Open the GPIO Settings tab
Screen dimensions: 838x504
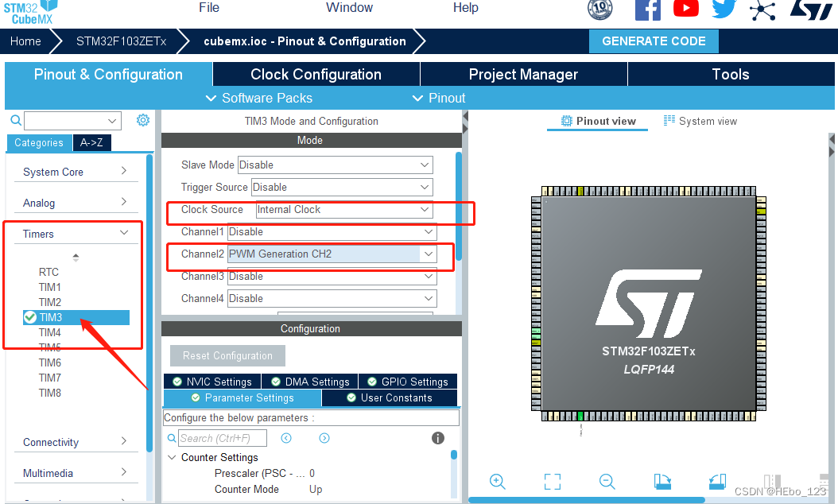coord(408,382)
